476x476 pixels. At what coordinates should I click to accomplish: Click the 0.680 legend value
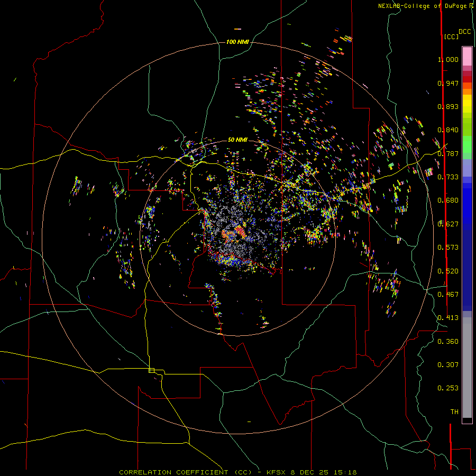click(x=448, y=200)
